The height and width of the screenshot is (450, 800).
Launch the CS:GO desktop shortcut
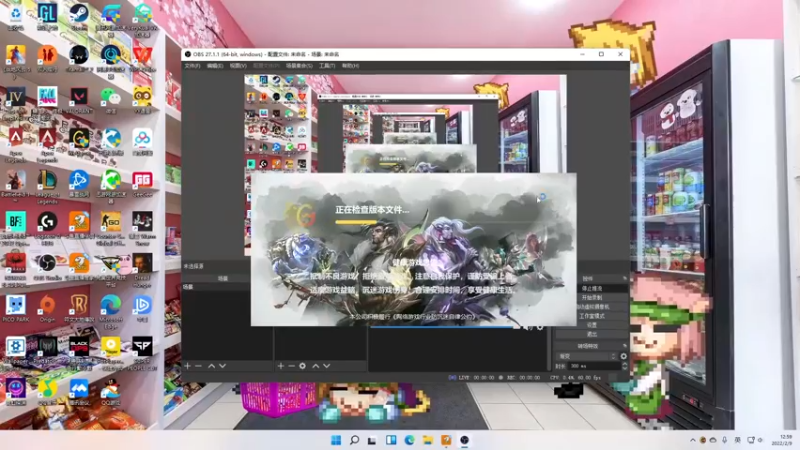point(111,227)
